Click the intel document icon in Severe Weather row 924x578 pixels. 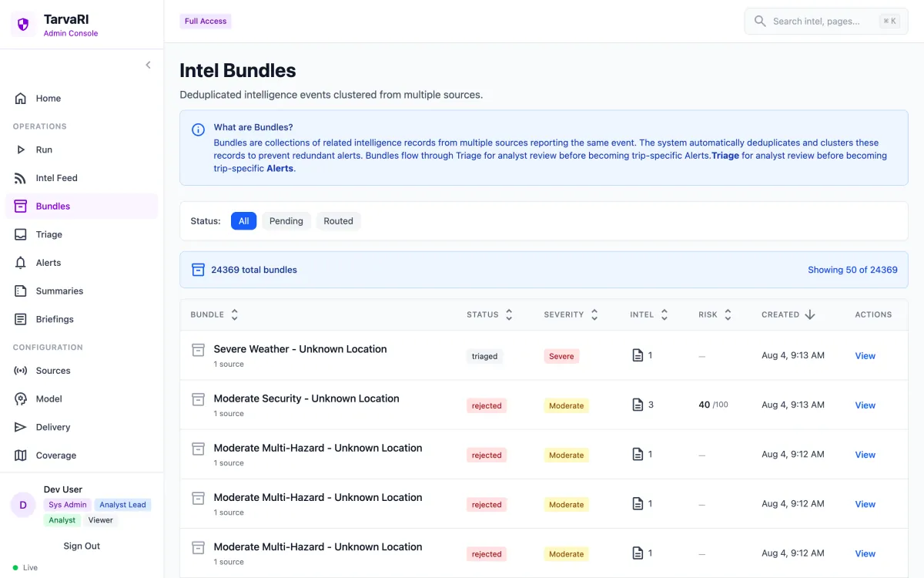pyautogui.click(x=637, y=355)
